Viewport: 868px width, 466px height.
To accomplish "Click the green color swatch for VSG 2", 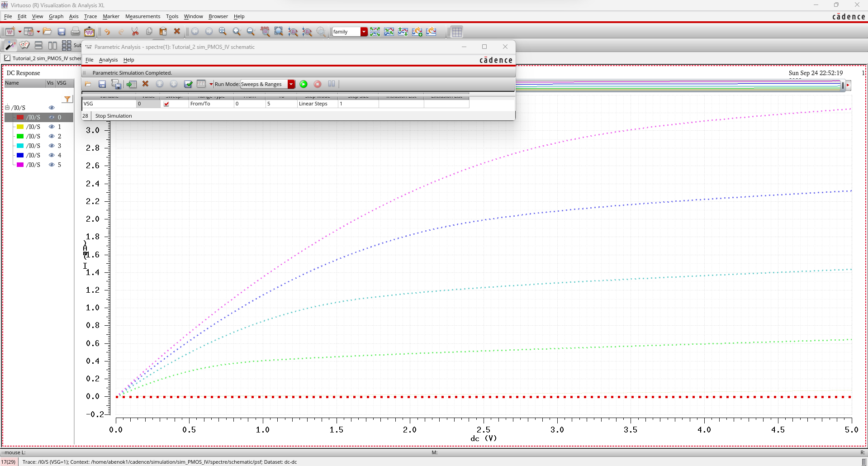I will pyautogui.click(x=20, y=136).
